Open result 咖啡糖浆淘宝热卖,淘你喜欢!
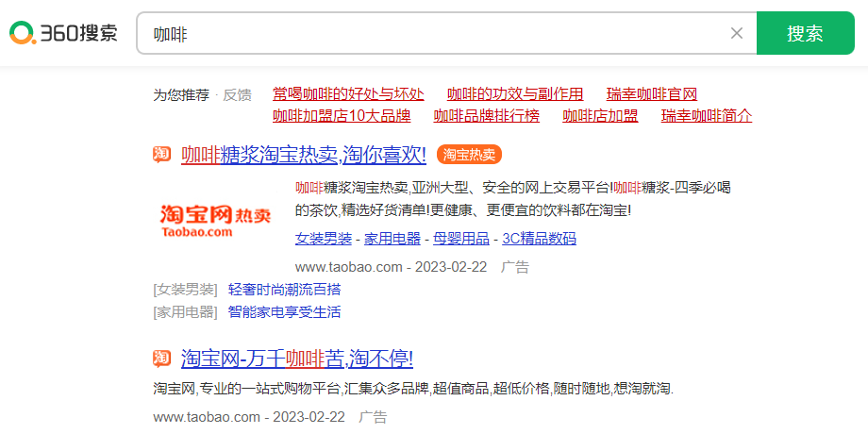The width and height of the screenshot is (868, 434). pos(304,155)
